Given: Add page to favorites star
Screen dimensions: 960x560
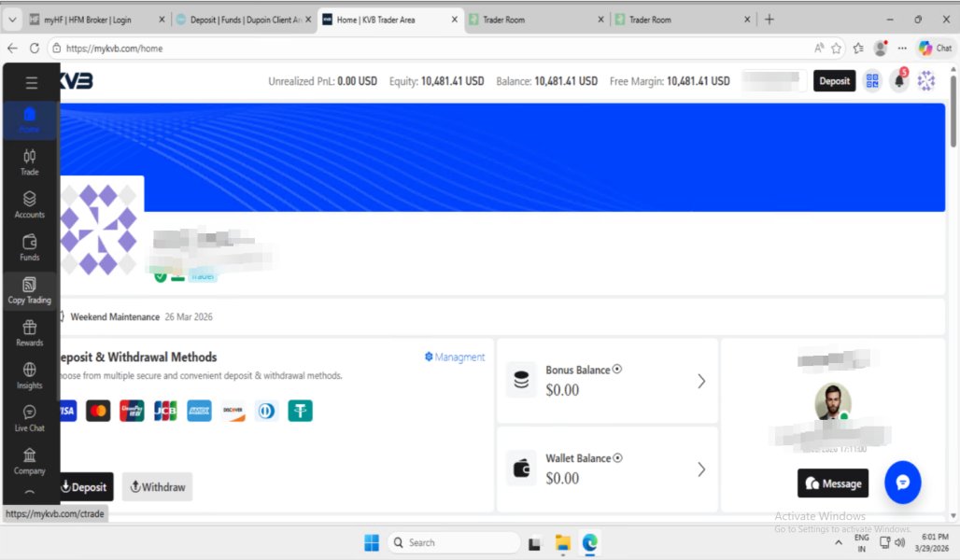Looking at the screenshot, I should click(x=836, y=48).
